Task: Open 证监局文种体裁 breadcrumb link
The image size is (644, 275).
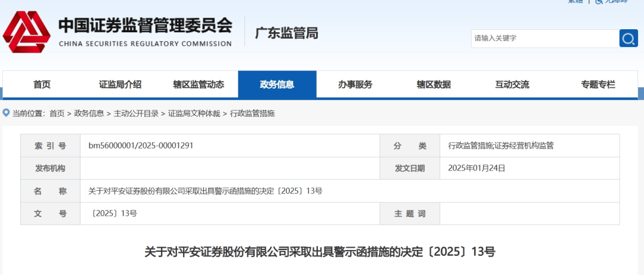Action: click(x=194, y=113)
